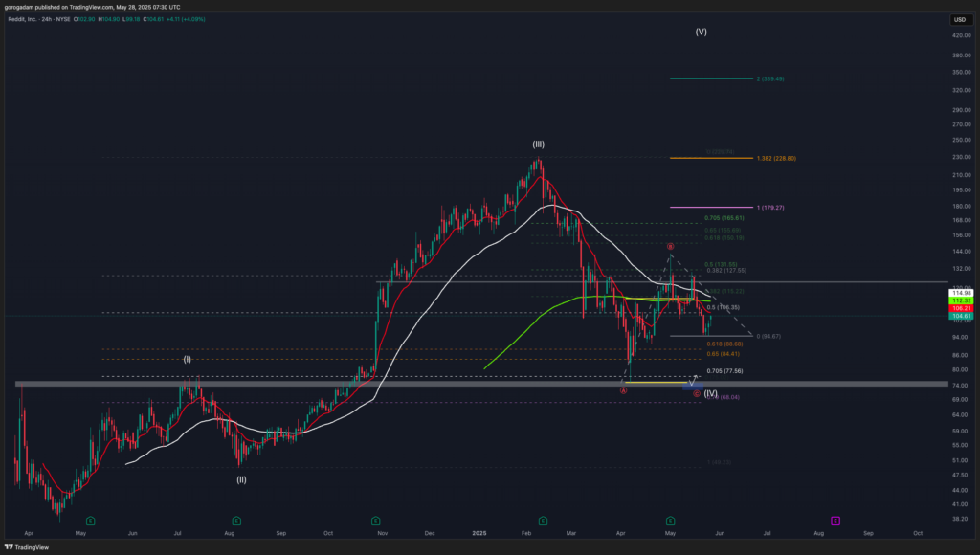Click the pink 1 (179.27) Fibonacci level line
This screenshot has height=555, width=980.
click(711, 207)
